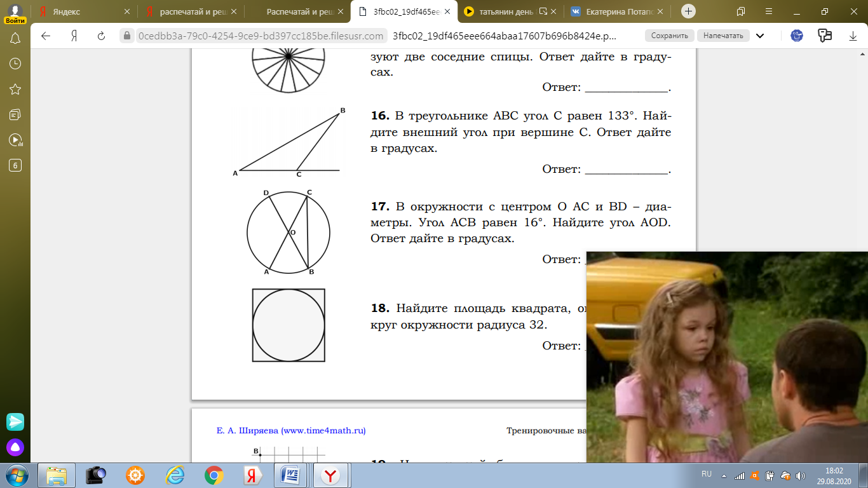Open browsing history clock icon
Image resolution: width=868 pixels, height=488 pixels.
tap(15, 64)
